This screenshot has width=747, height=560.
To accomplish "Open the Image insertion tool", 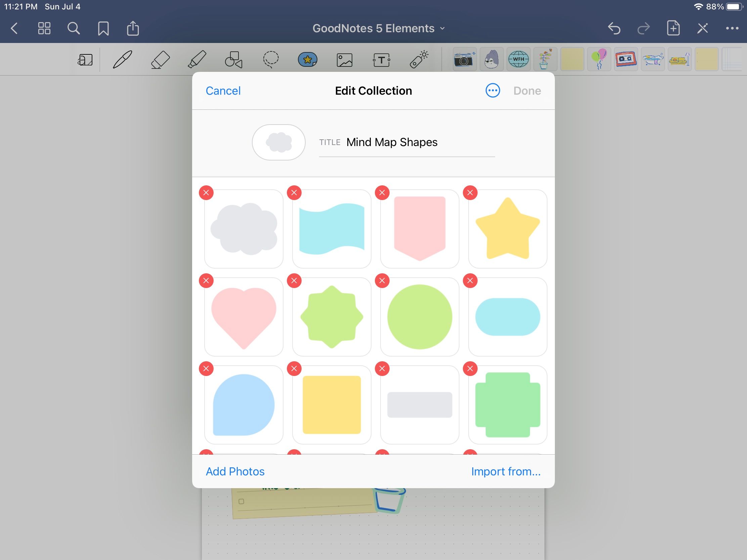I will point(345,59).
